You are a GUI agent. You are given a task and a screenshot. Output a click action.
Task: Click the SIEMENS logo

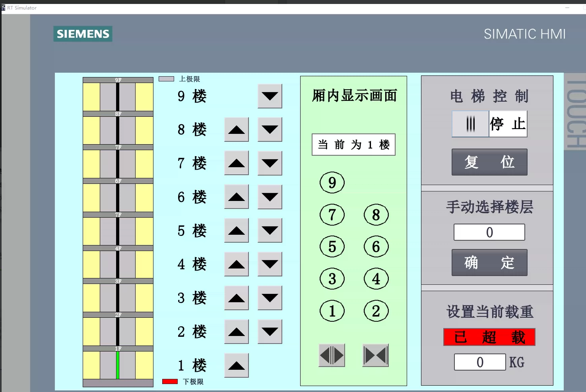[83, 34]
